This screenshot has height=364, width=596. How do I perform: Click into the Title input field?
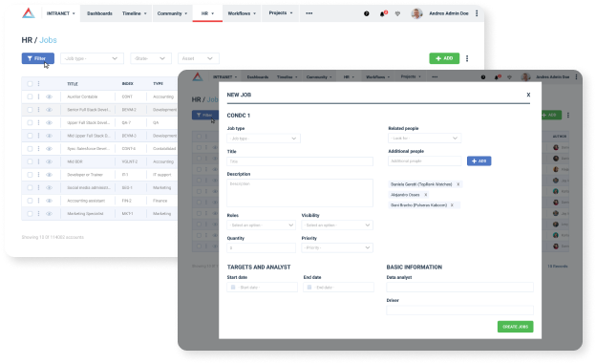point(300,161)
